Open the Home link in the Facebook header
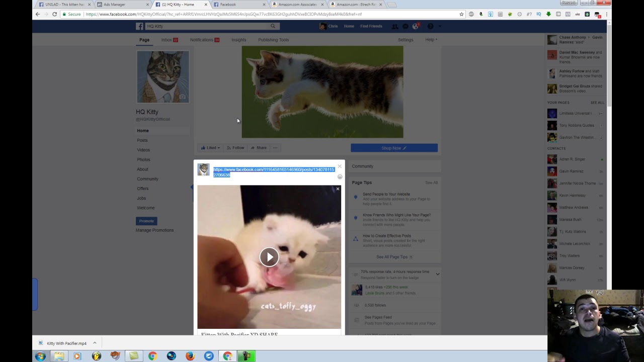Viewport: 644px width, 362px height. click(349, 26)
